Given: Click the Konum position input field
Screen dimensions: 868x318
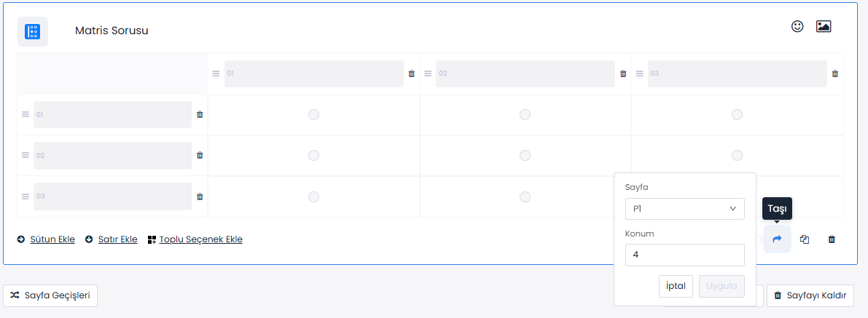Looking at the screenshot, I should click(684, 255).
